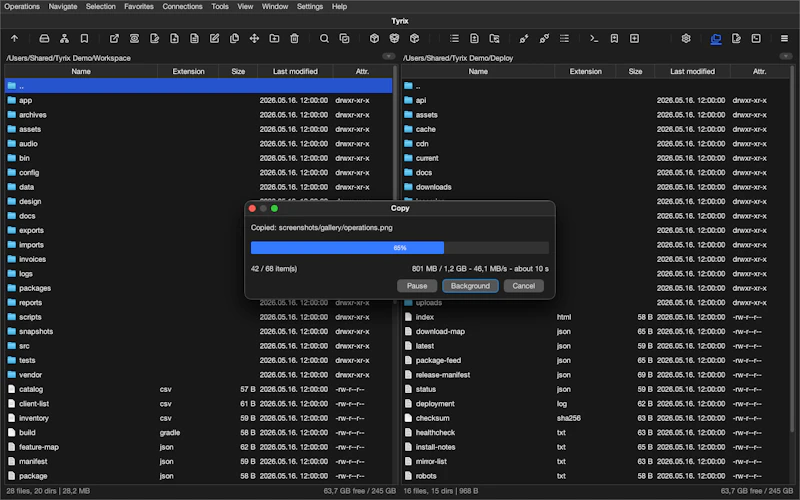Sort the left panel by the Extension column

(188, 71)
